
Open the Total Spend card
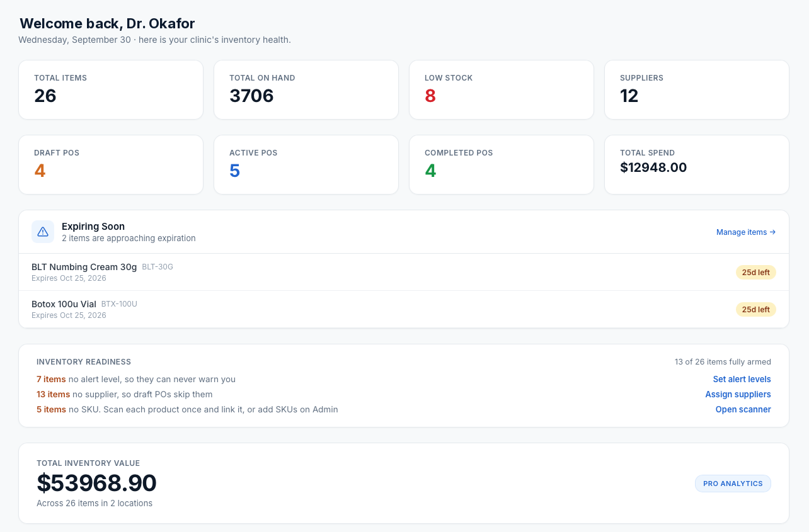[697, 165]
